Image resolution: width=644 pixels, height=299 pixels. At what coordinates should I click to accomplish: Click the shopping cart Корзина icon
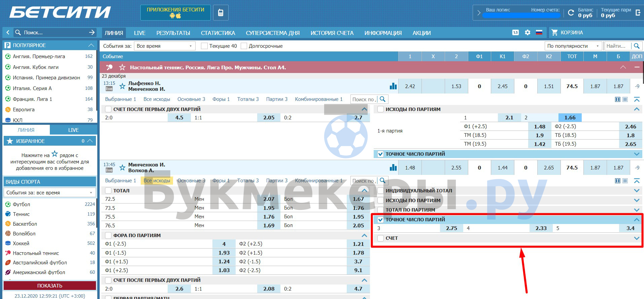[554, 33]
